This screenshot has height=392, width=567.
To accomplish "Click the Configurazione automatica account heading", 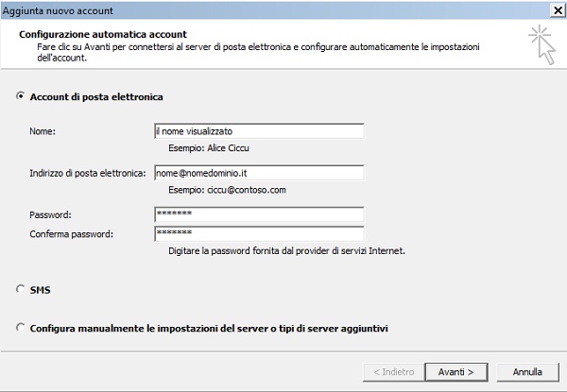I will pyautogui.click(x=103, y=34).
